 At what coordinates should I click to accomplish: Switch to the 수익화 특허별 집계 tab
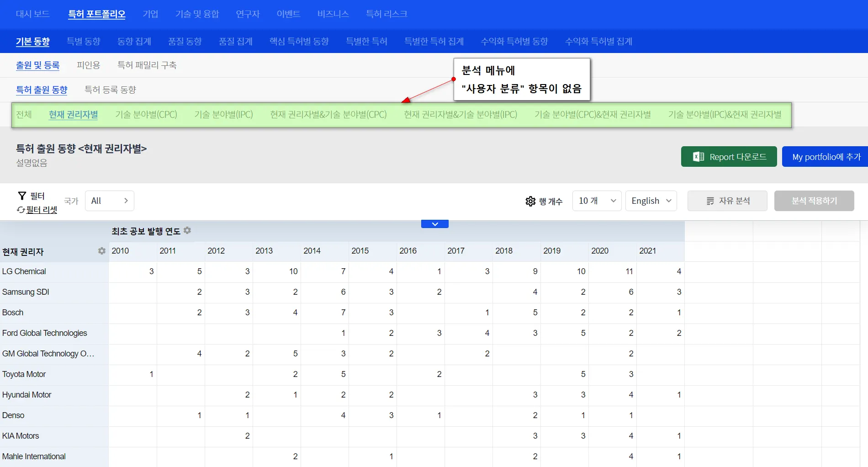tap(598, 41)
